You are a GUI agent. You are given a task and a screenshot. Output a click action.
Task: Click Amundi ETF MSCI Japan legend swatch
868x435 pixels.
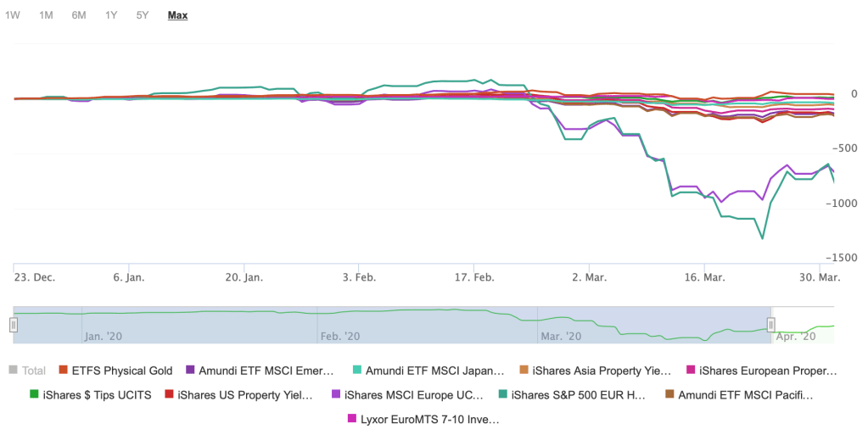357,371
